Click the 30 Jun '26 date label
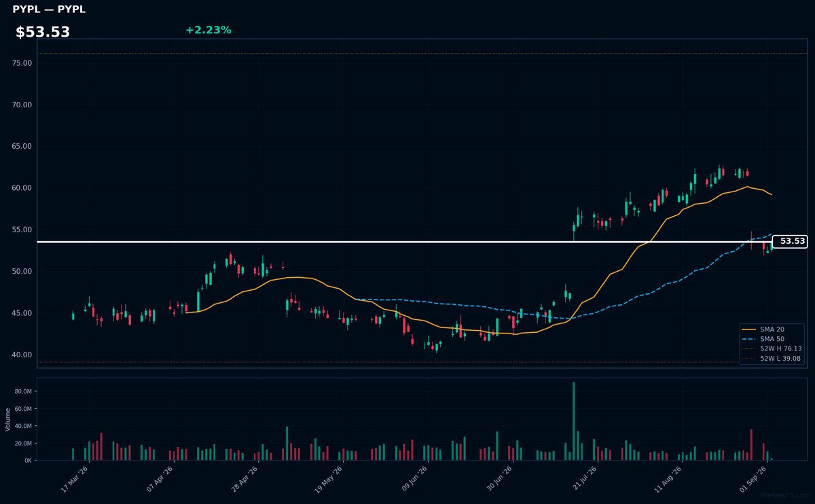This screenshot has height=504, width=815. pyautogui.click(x=499, y=480)
